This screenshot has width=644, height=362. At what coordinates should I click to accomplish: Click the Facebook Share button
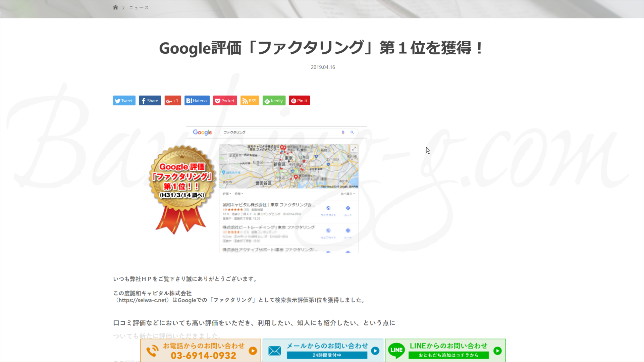(x=150, y=101)
